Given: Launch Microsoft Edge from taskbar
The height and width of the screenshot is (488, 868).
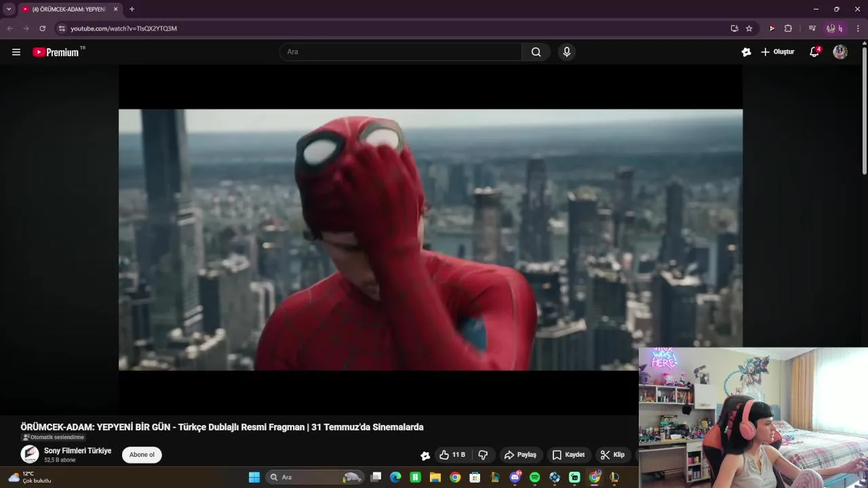Looking at the screenshot, I should pos(395,477).
